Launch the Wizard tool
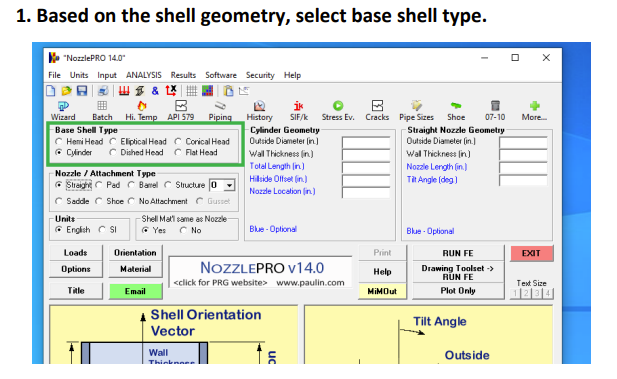 (63, 111)
